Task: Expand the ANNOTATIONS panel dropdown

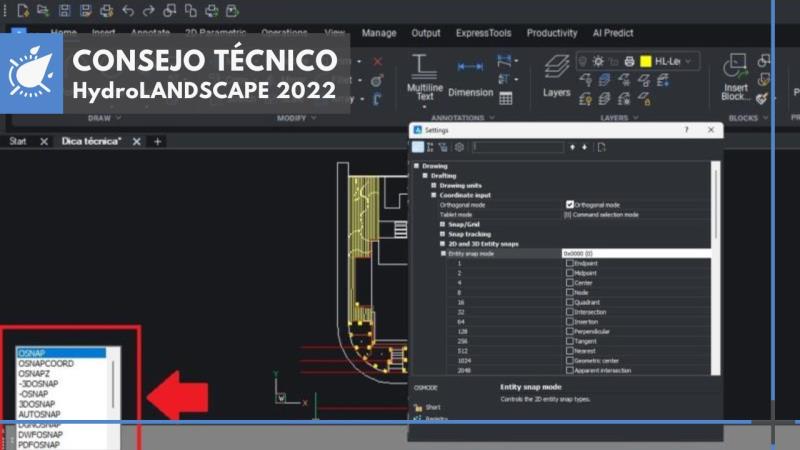Action: pos(492,118)
